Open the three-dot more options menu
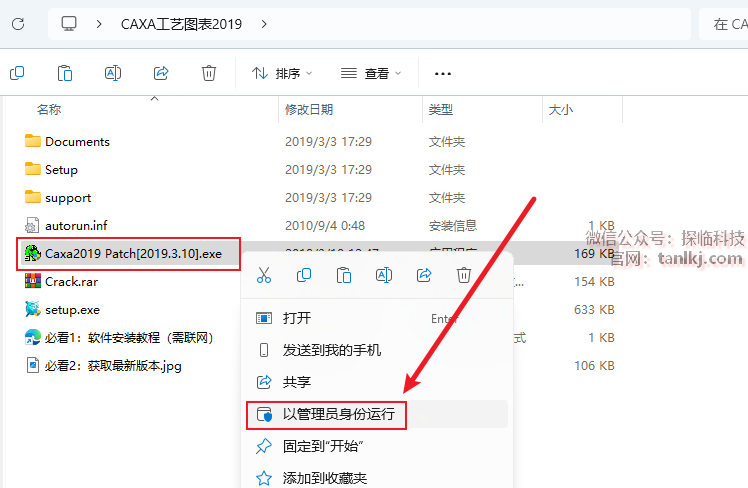The image size is (748, 488). tap(443, 73)
